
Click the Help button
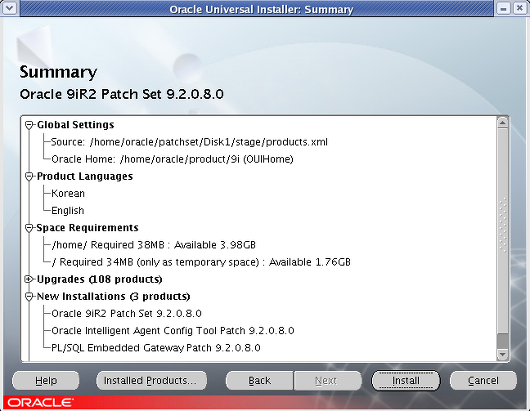point(46,381)
